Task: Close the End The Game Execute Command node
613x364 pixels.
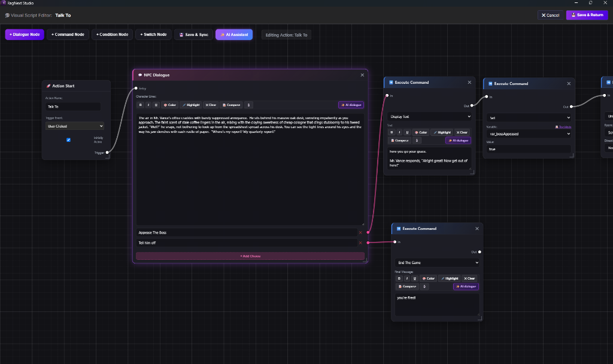Action: click(x=477, y=229)
